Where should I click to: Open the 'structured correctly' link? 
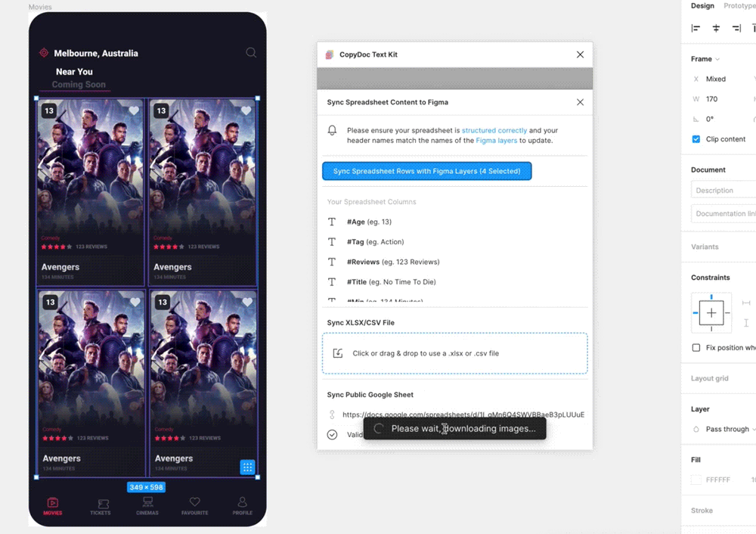494,130
